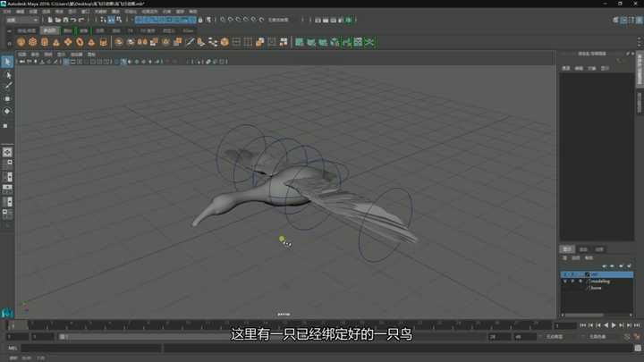
Task: Click the MEL command line input
Action: (x=90, y=348)
